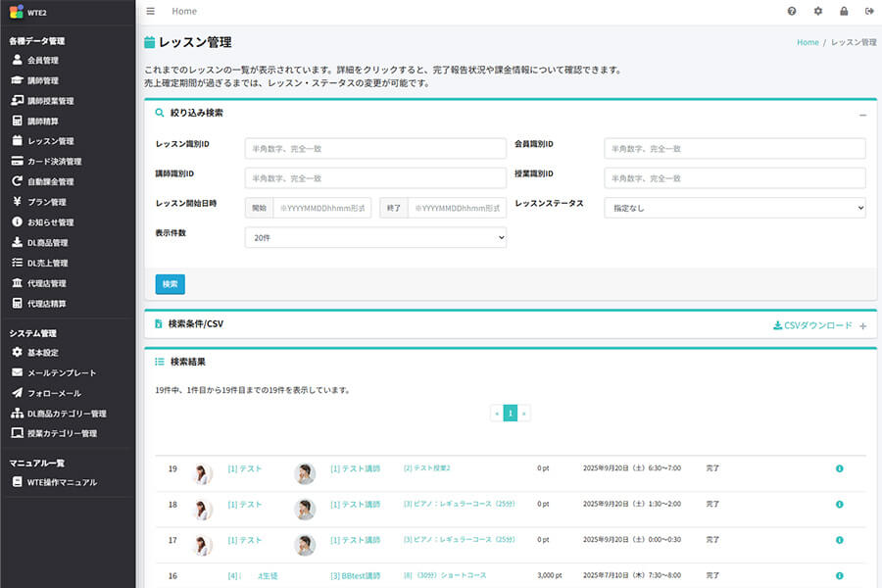Click the logout icon at top right

point(868,12)
